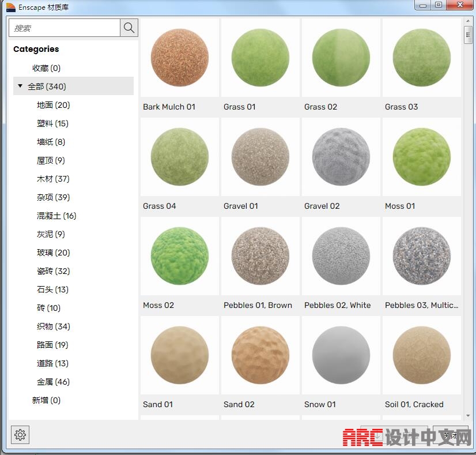Open the 墙纸 (8) category
This screenshot has height=455, width=476.
coord(51,142)
